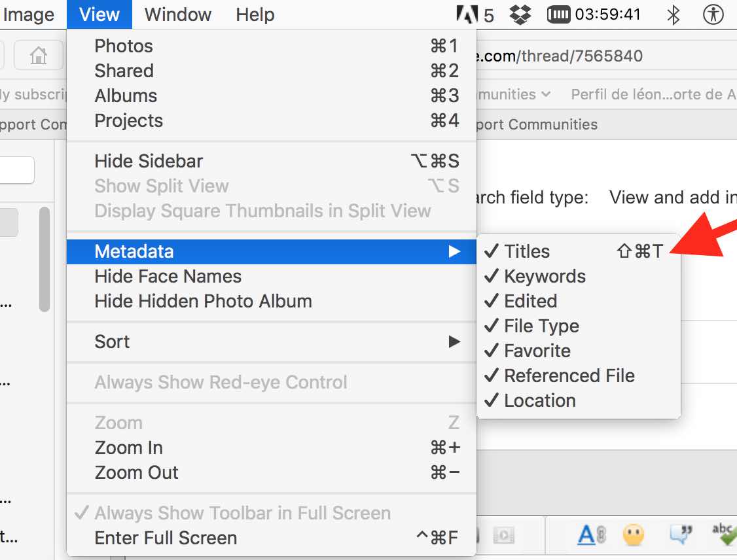The image size is (737, 560).
Task: Click the Adobe icon in menu bar
Action: tap(469, 14)
